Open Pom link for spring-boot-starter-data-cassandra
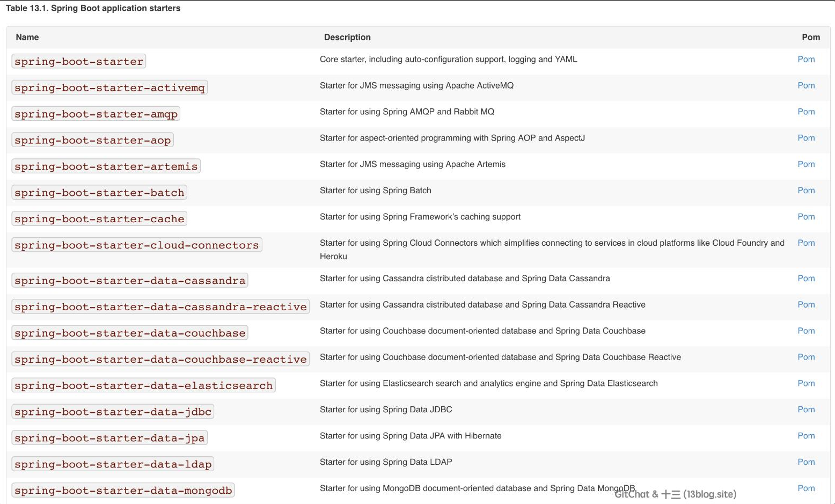 806,279
